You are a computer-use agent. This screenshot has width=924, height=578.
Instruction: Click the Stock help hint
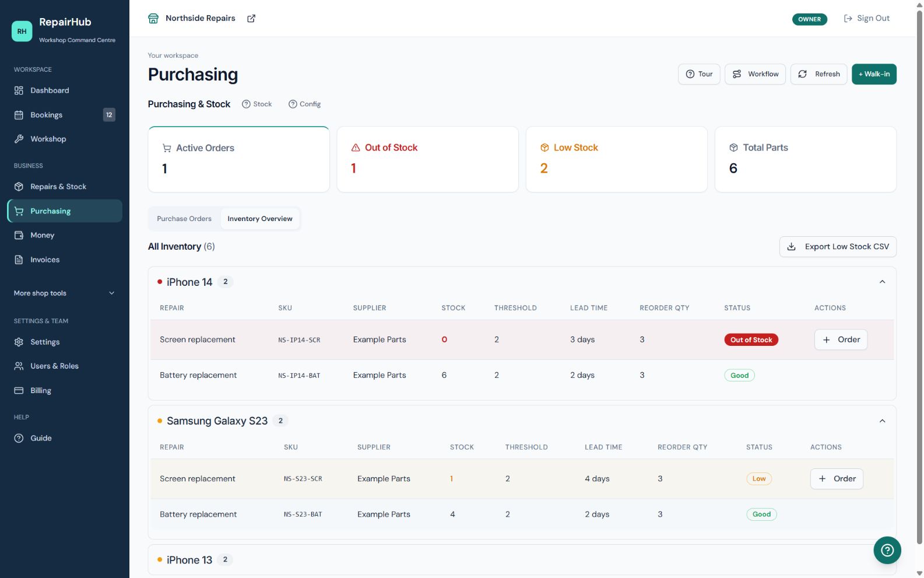tap(257, 104)
